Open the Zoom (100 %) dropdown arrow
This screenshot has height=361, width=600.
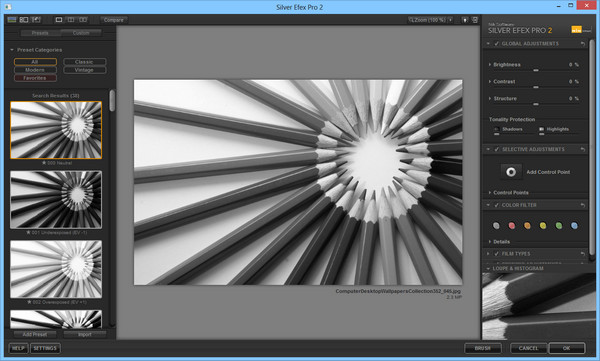pyautogui.click(x=450, y=20)
